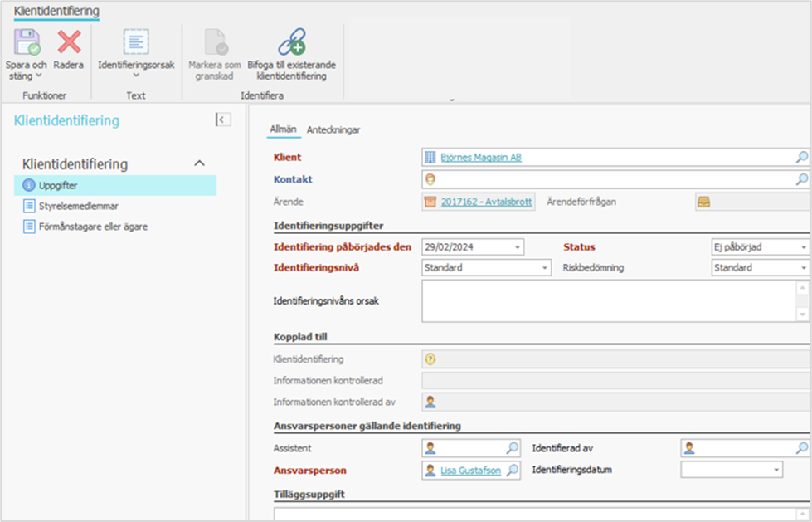The height and width of the screenshot is (522, 812).
Task: Open the Identifieringsnivå dropdown
Action: pos(544,268)
